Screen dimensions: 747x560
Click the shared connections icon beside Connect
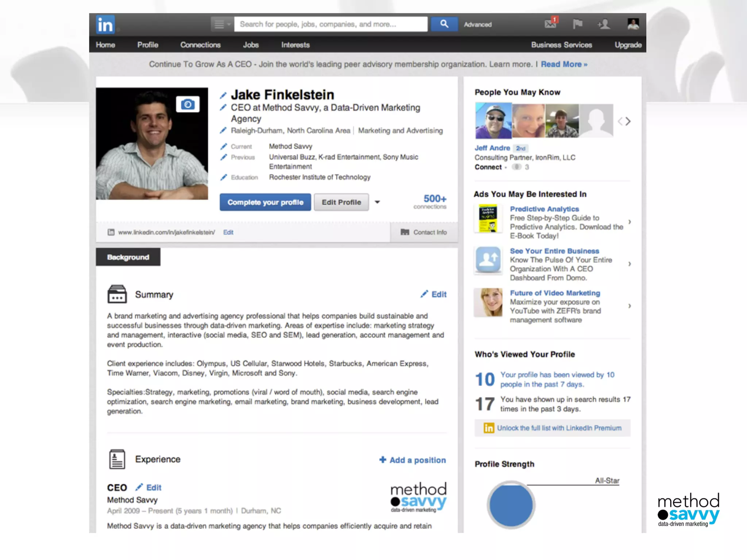tap(516, 167)
